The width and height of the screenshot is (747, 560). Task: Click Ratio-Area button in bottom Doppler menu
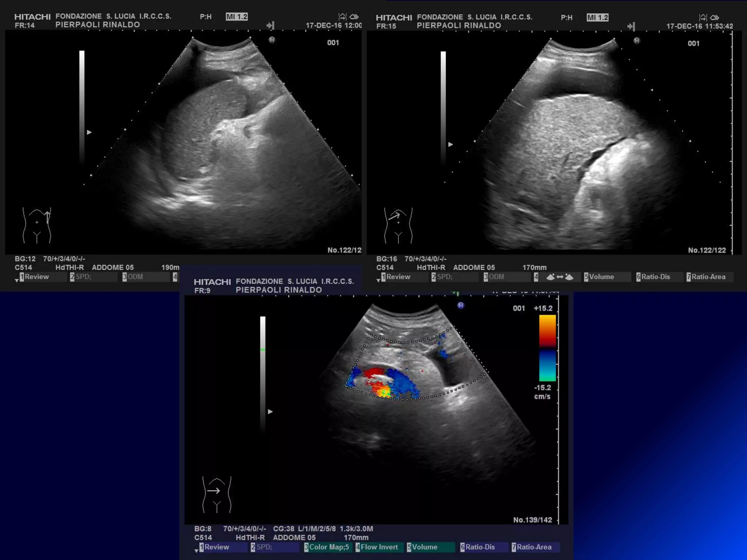[534, 547]
